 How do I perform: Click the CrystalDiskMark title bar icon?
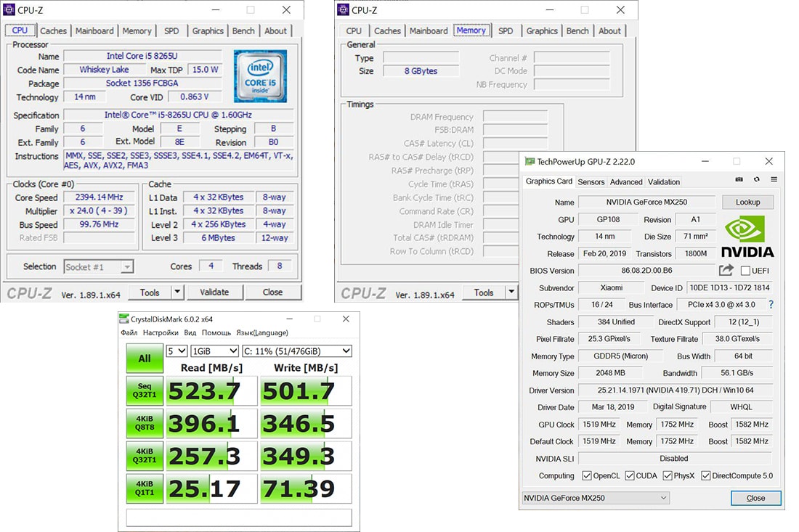pos(123,319)
